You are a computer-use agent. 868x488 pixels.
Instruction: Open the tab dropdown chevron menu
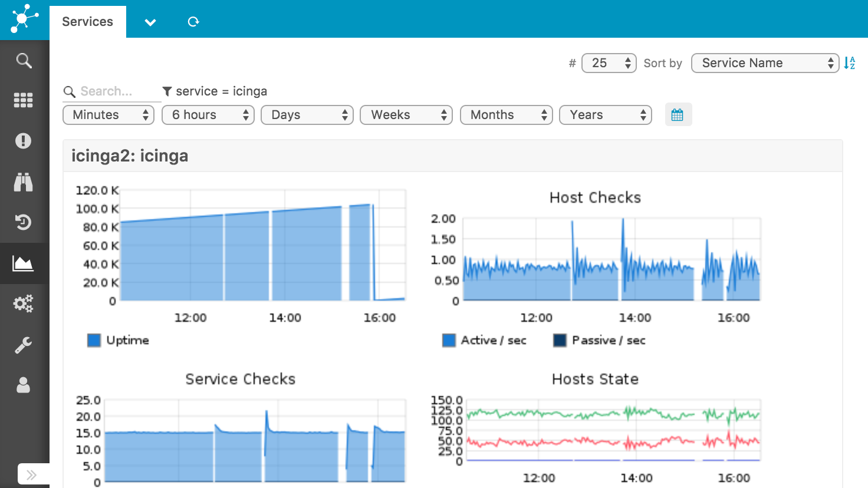[150, 22]
